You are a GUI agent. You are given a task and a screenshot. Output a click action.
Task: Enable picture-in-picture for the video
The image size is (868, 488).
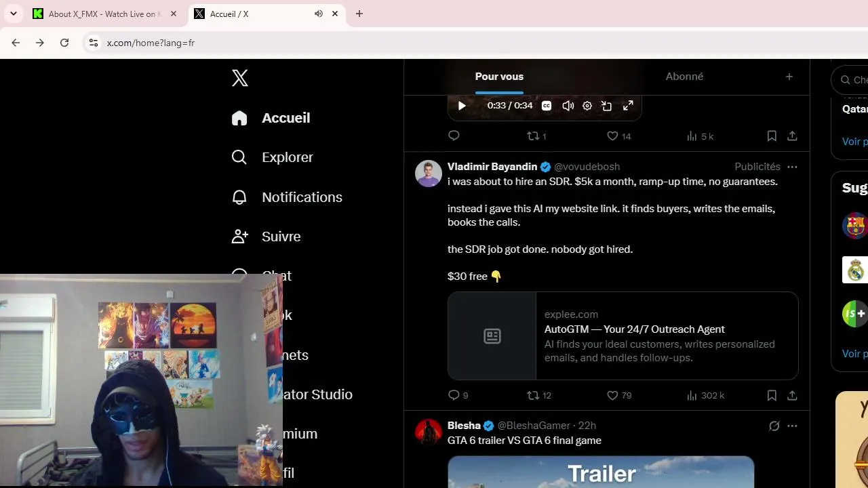(607, 106)
